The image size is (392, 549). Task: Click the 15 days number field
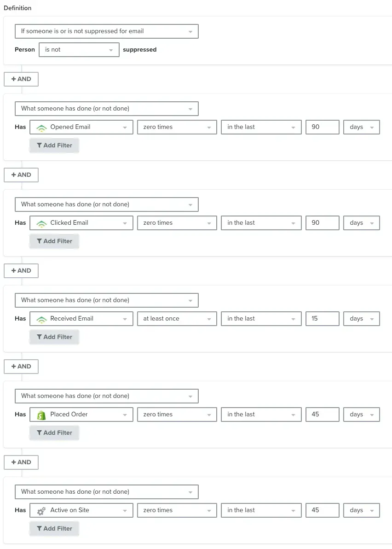[322, 319]
